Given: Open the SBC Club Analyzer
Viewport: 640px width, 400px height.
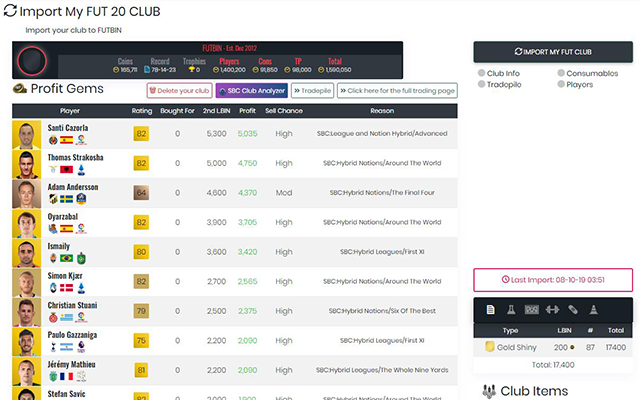Looking at the screenshot, I should (252, 91).
